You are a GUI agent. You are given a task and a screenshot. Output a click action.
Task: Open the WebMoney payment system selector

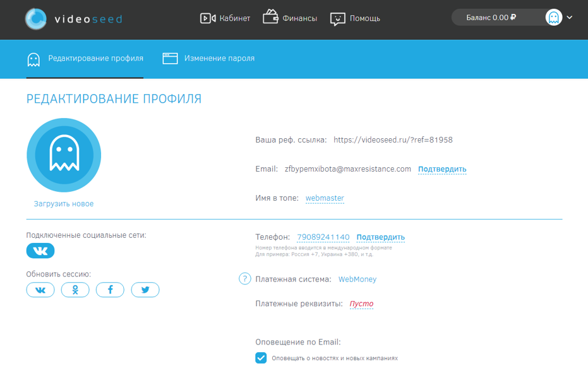point(357,280)
